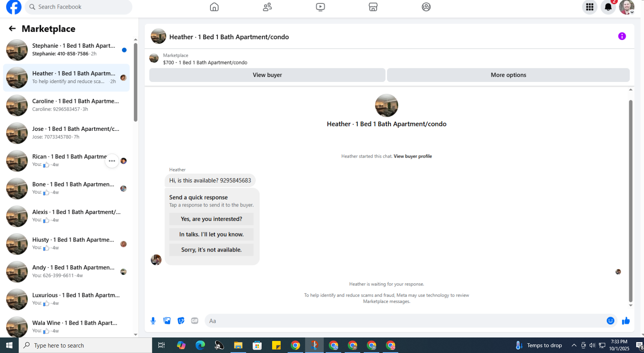Open Caroline's conversation

point(66,105)
